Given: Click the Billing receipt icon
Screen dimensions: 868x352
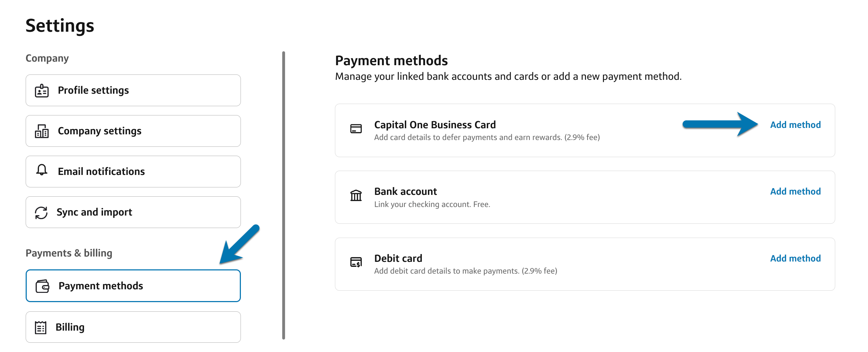Looking at the screenshot, I should 41,327.
